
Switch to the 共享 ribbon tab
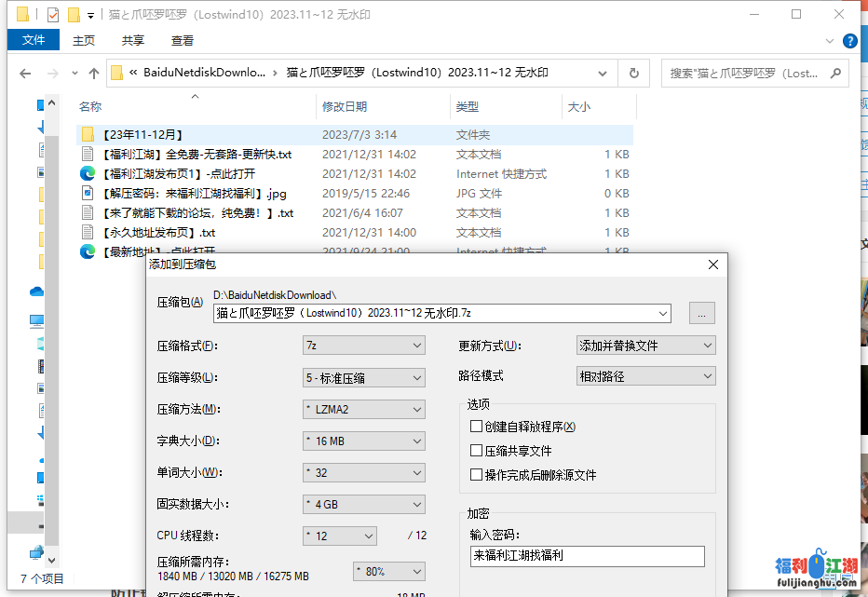click(132, 40)
